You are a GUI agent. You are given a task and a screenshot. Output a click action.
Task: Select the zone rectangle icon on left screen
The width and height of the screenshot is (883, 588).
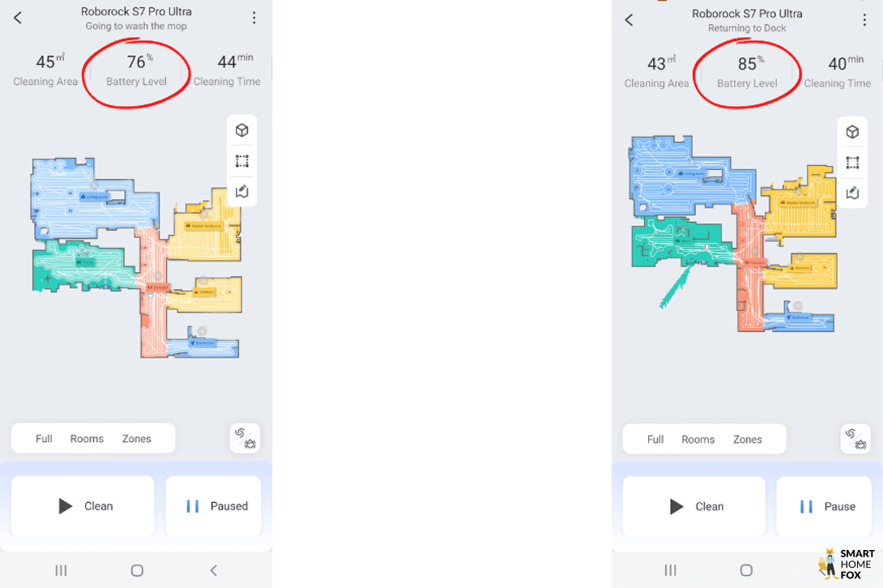242,161
